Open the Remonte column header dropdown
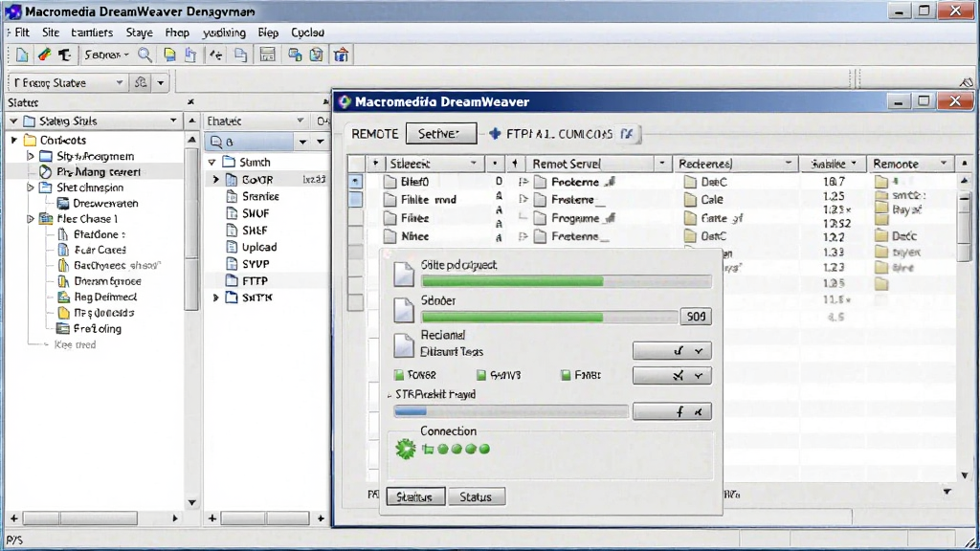Image resolution: width=980 pixels, height=551 pixels. coord(944,163)
